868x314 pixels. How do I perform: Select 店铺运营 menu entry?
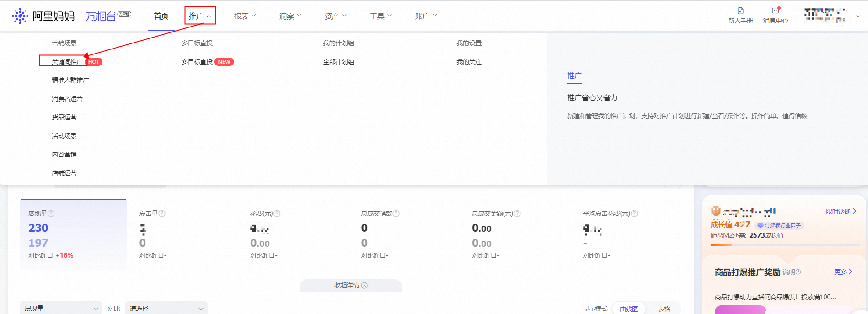pyautogui.click(x=64, y=173)
